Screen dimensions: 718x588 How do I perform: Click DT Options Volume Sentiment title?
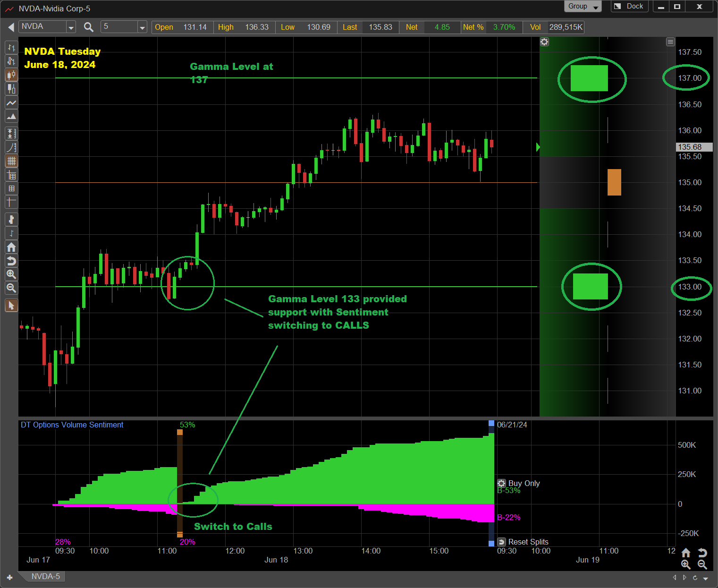point(72,425)
